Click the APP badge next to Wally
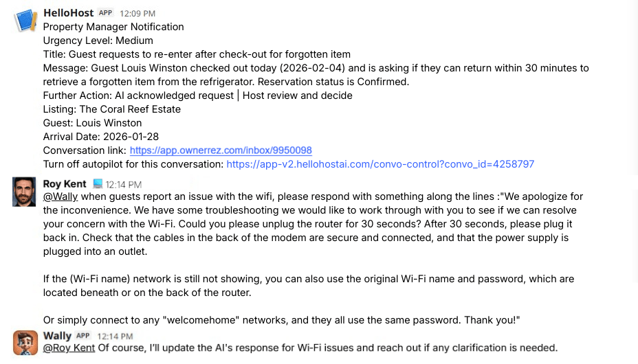This screenshot has height=364, width=638. tap(83, 336)
